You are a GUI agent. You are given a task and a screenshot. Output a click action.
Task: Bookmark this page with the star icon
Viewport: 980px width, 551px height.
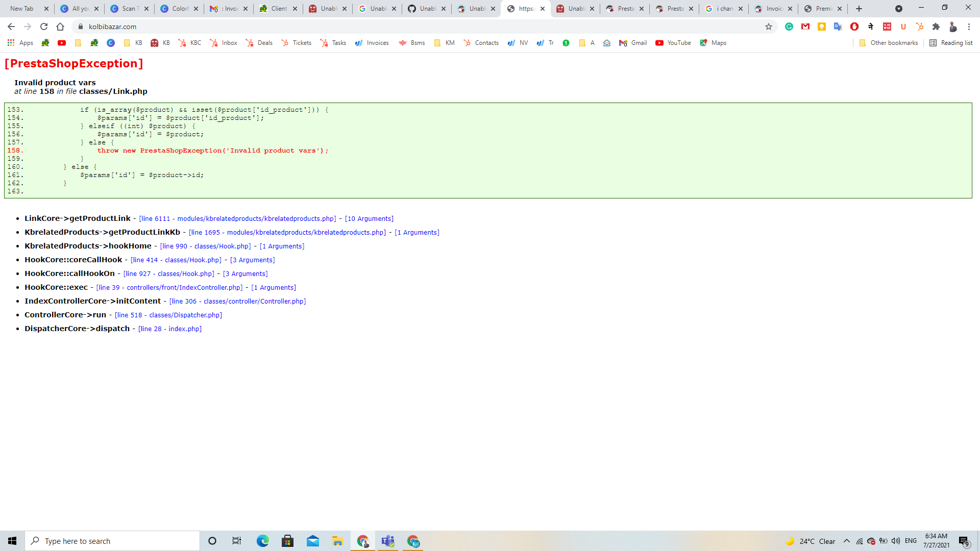768,27
